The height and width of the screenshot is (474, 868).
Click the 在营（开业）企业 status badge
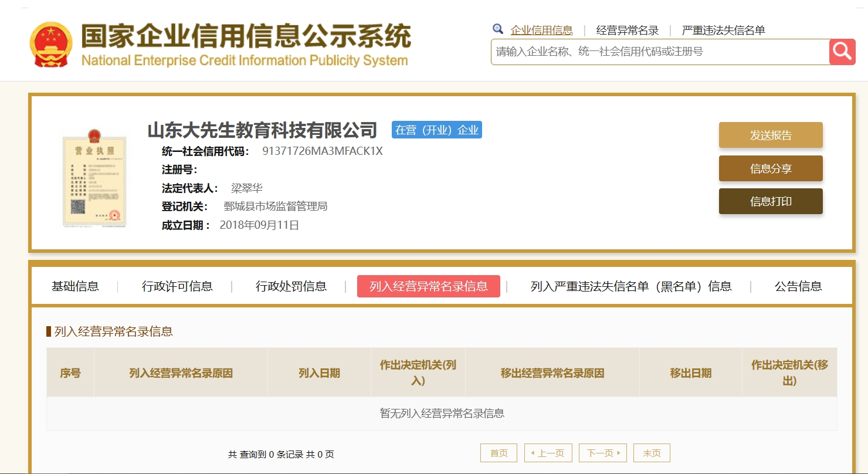tap(437, 130)
